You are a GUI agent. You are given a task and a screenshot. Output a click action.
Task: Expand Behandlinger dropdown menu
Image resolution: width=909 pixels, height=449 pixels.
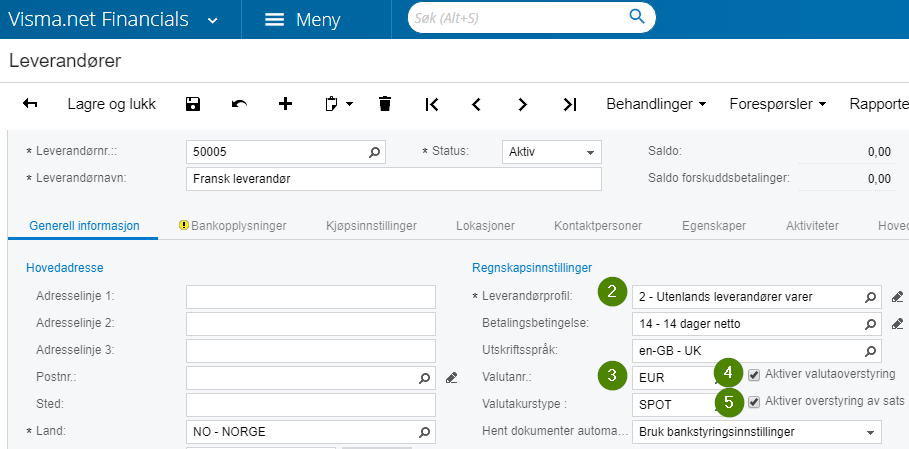656,104
